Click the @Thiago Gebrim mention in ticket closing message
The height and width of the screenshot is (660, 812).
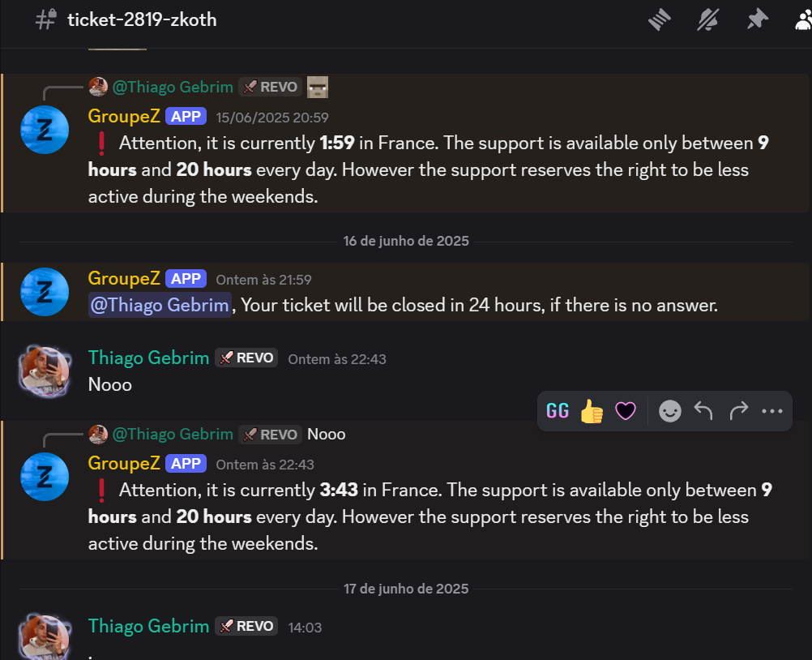coord(160,305)
